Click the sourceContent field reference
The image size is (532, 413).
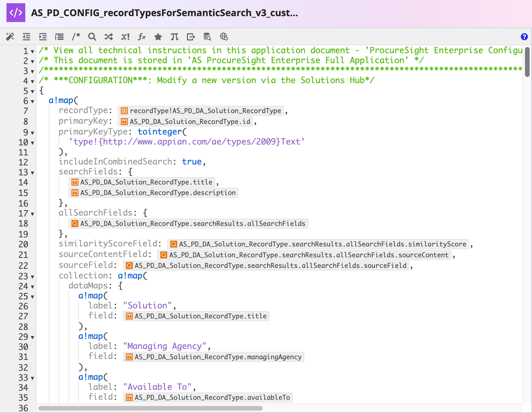point(305,255)
